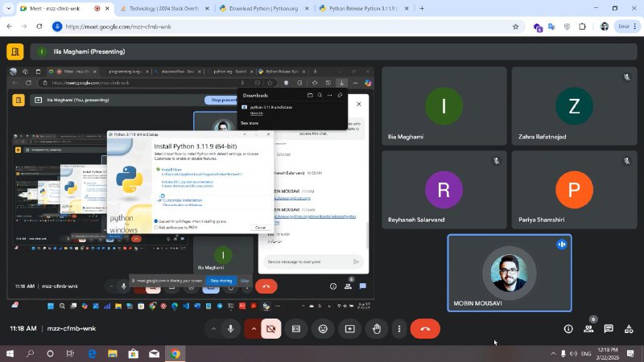
Task: Open the Activities panel icon
Action: pyautogui.click(x=629, y=329)
